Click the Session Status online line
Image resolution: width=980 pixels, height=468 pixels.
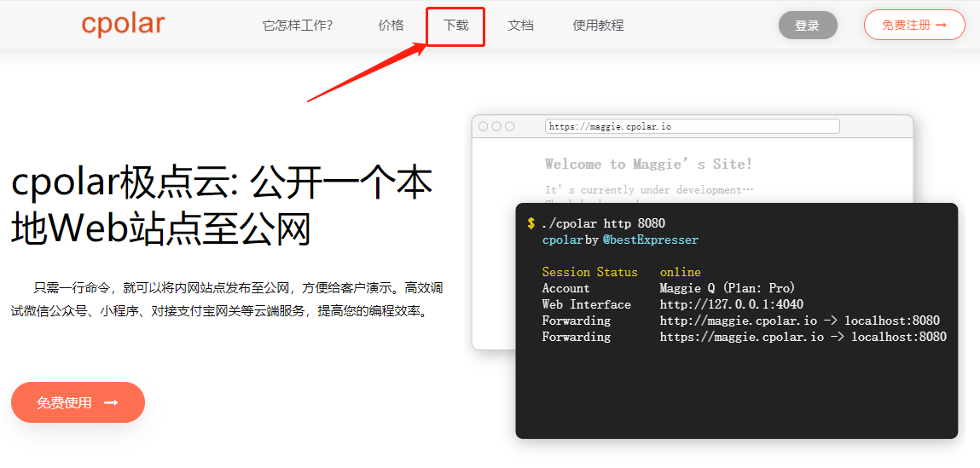[x=621, y=272]
